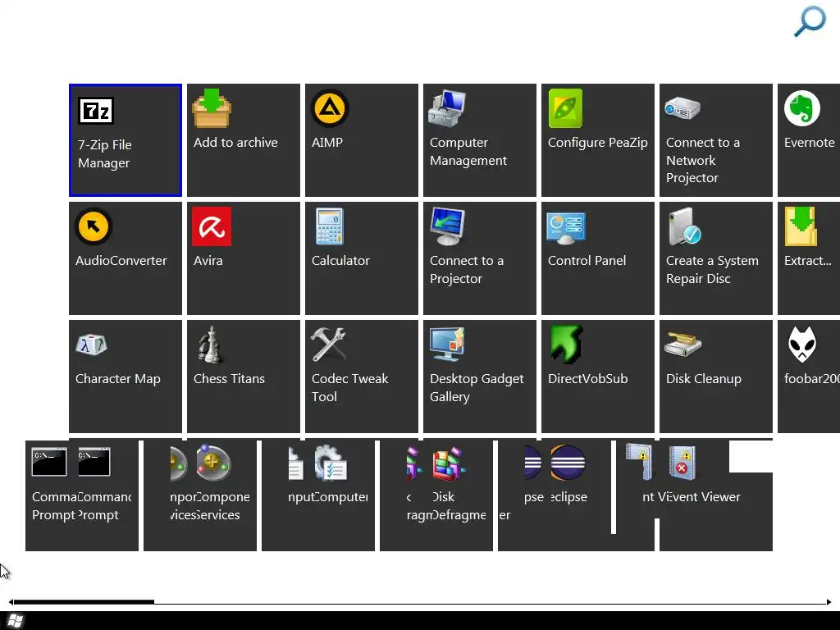Screen dimensions: 840x630
Task: Open the Event Viewer icon with red X
Action: (682, 463)
